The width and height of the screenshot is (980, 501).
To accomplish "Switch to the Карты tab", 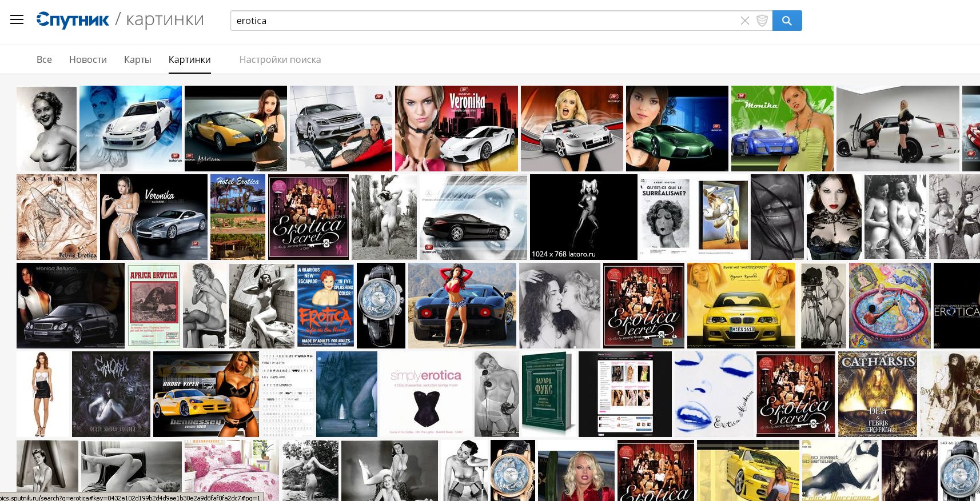I will pos(138,59).
